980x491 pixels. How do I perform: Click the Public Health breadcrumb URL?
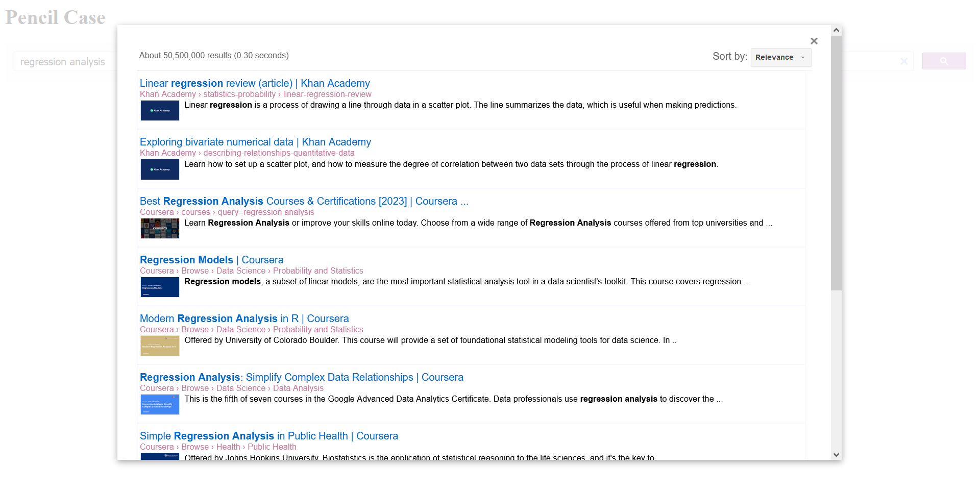218,447
